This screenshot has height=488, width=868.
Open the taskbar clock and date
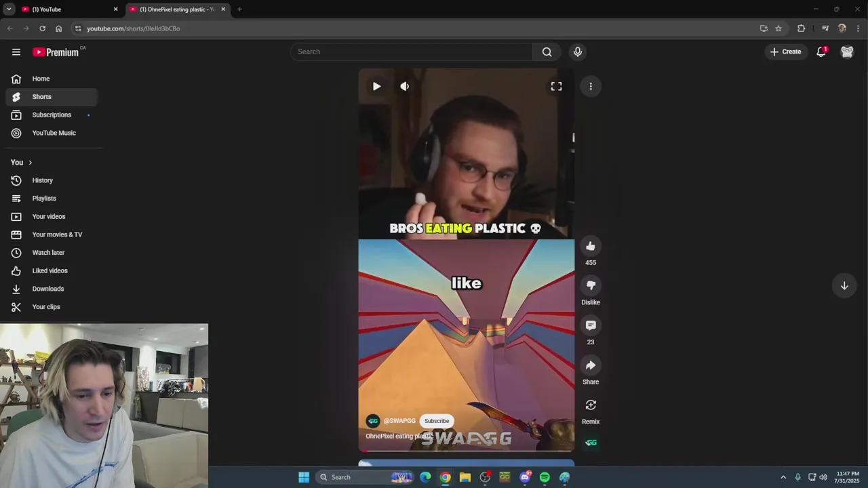[x=848, y=477]
